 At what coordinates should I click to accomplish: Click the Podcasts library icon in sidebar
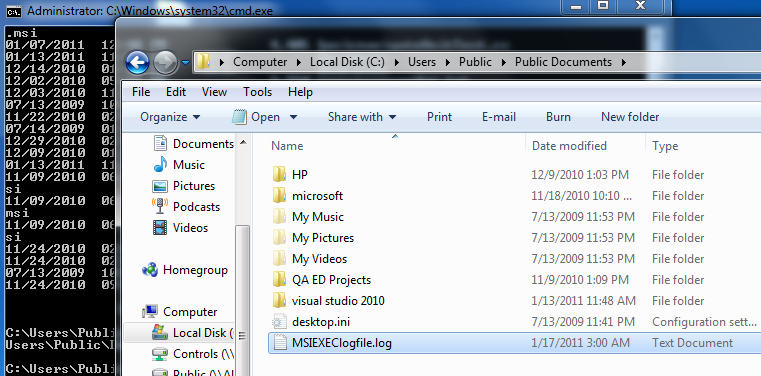tap(160, 206)
